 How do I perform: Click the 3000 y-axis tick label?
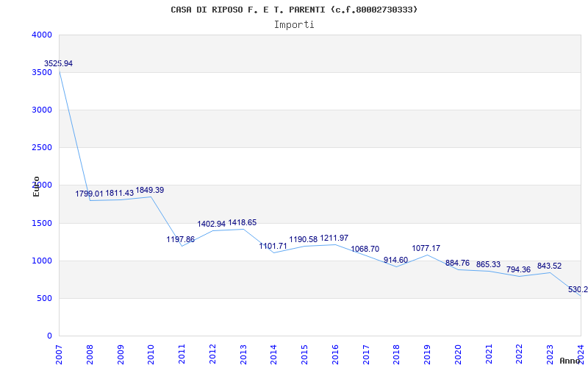[42, 110]
